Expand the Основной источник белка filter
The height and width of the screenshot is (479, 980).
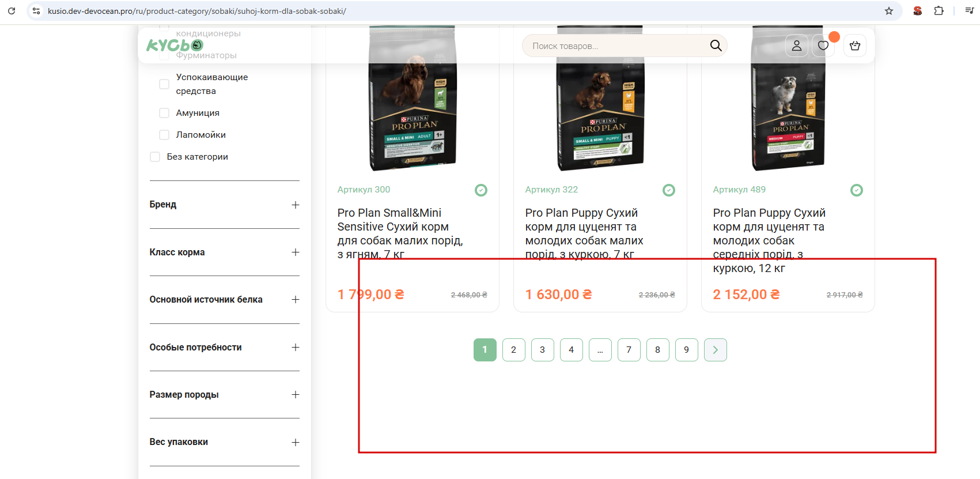pyautogui.click(x=225, y=300)
